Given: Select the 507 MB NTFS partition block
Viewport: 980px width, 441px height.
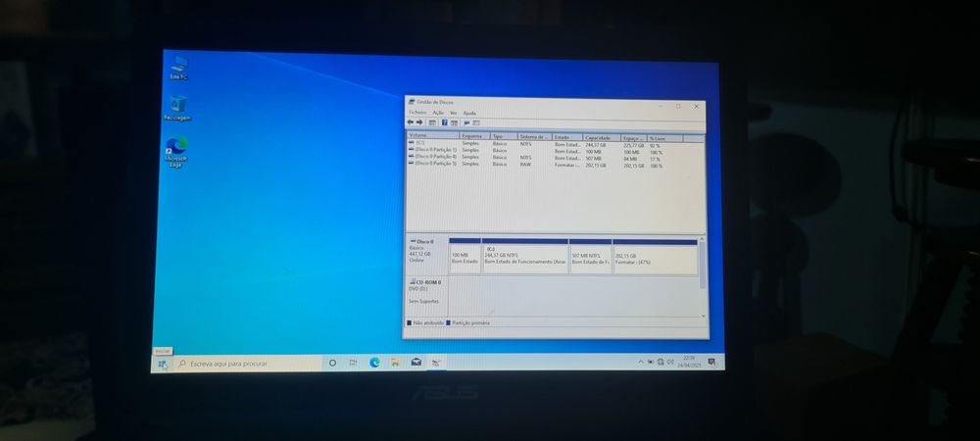Looking at the screenshot, I should [x=591, y=256].
